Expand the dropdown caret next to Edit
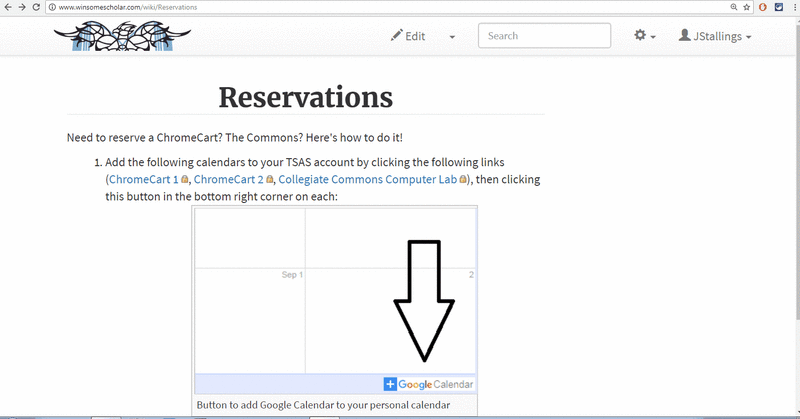Screen dimensions: 800x419 (x=452, y=37)
